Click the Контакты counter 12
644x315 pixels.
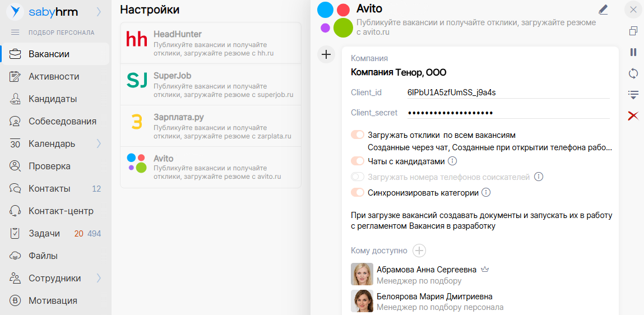96,189
